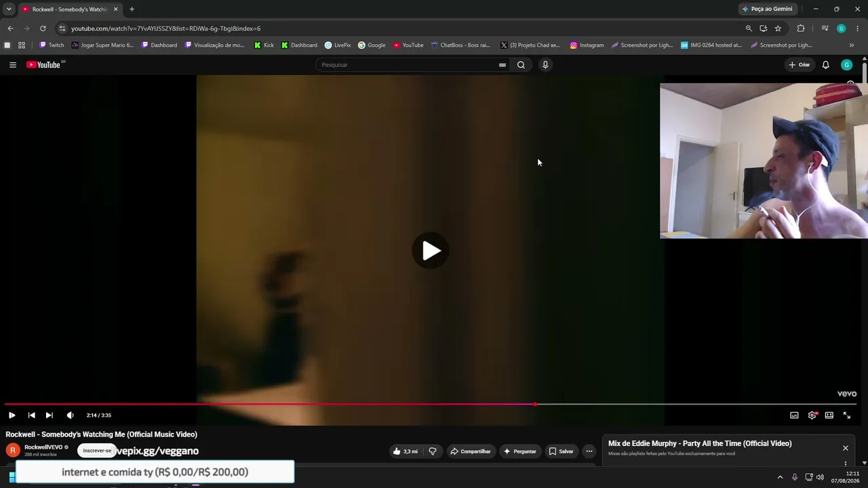The height and width of the screenshot is (488, 868).
Task: Bookmark this page with the star
Action: tap(778, 28)
